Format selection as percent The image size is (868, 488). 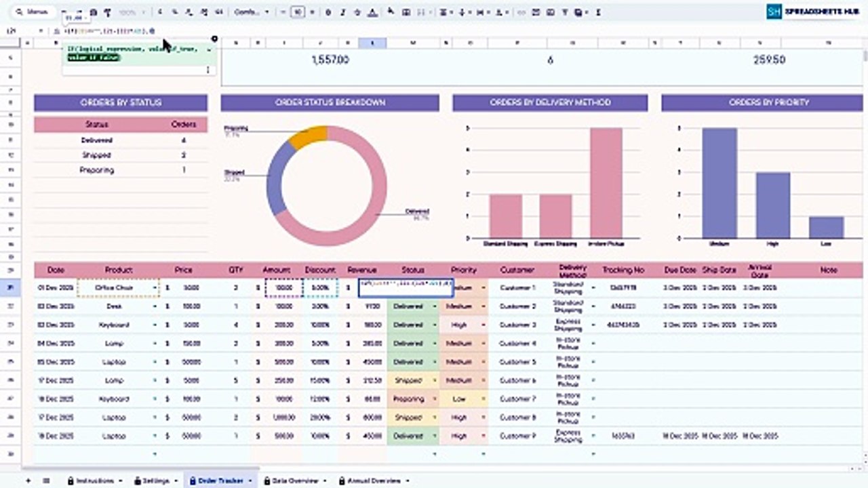coord(174,12)
